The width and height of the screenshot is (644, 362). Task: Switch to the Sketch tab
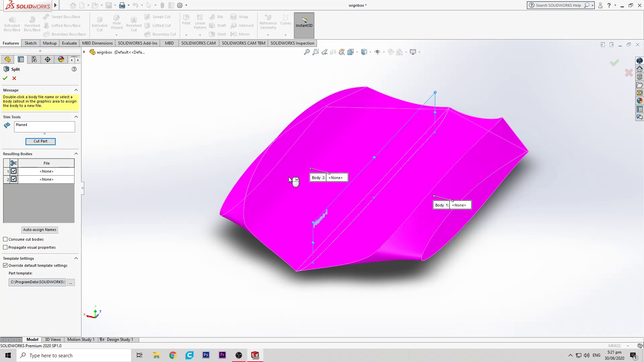[x=31, y=43]
